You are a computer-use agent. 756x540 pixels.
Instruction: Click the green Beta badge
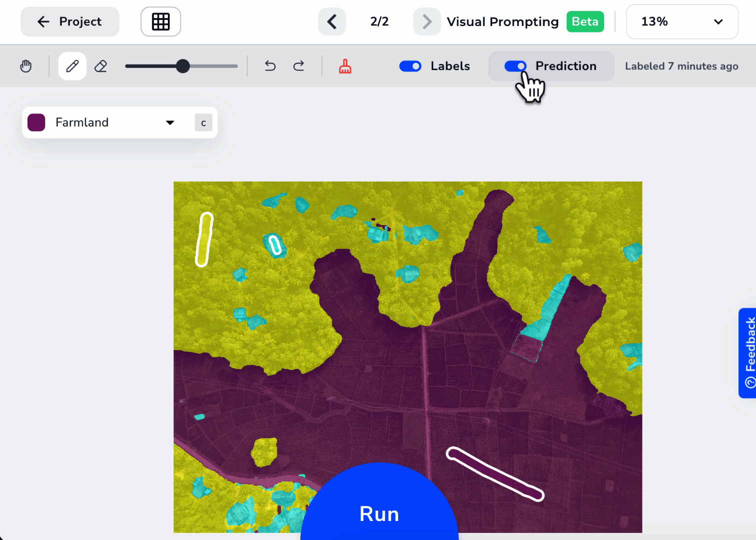(x=585, y=21)
